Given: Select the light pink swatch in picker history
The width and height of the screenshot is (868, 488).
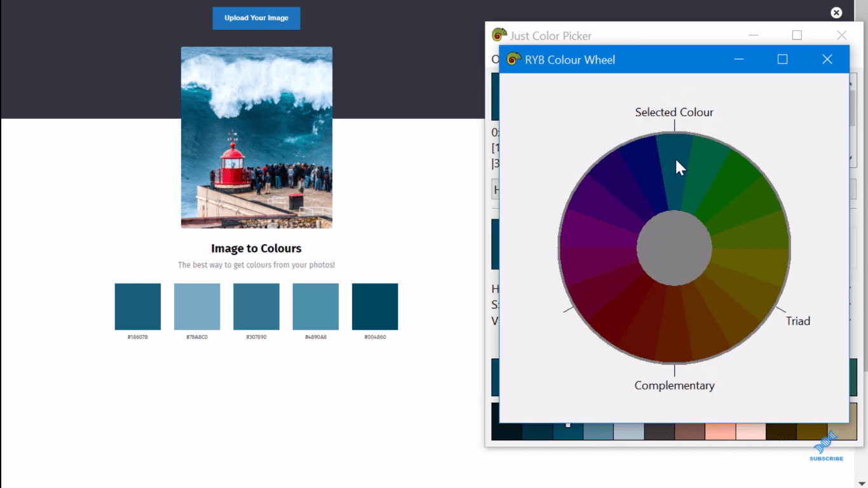Looking at the screenshot, I should click(750, 431).
